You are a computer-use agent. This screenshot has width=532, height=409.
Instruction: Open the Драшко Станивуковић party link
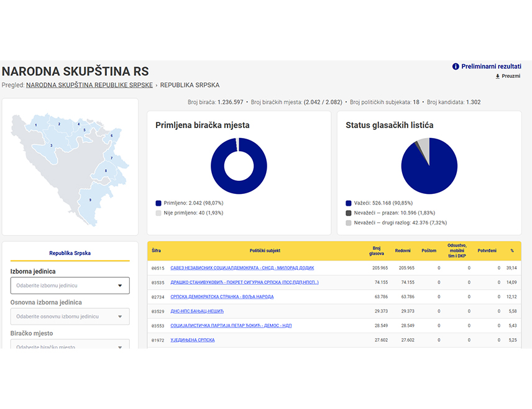[244, 282]
